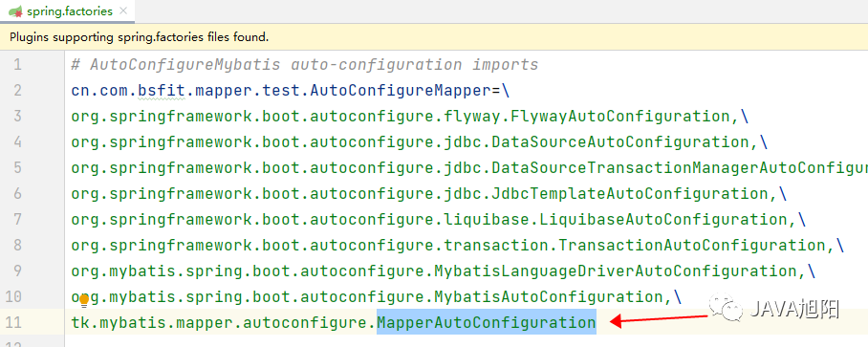Screen dimensions: 868x347
Task: Click the red arrow head annotation
Action: tap(616, 322)
